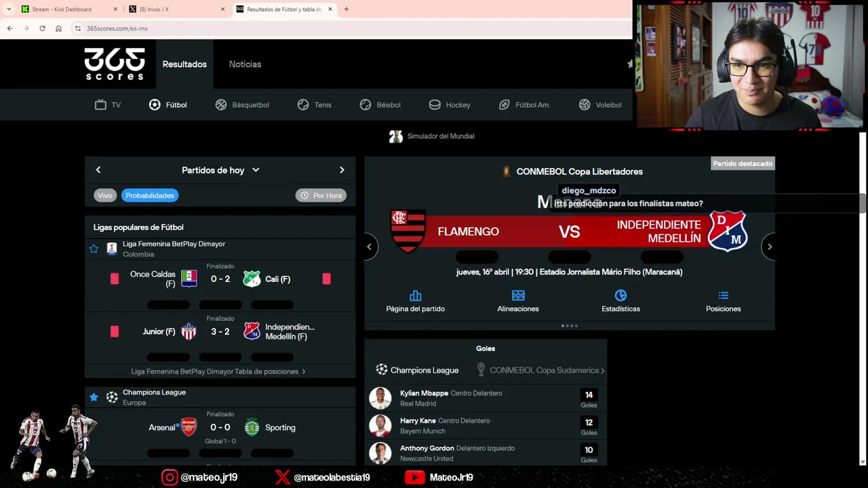868x488 pixels.
Task: Open Anthony Gordon player row
Action: click(486, 453)
